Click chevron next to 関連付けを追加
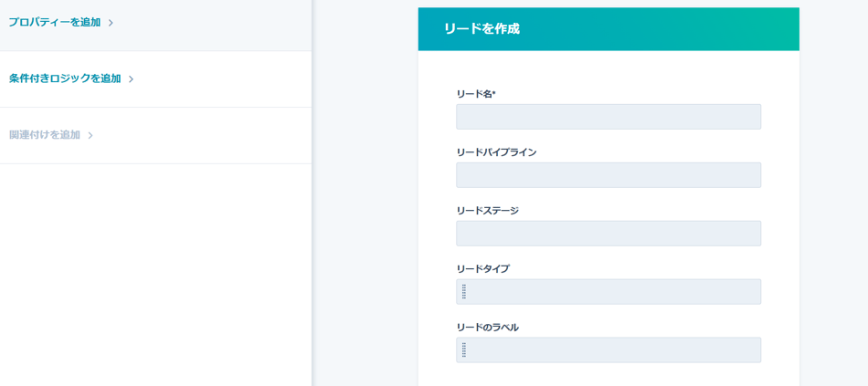Screen dimensions: 868x386 coord(90,135)
